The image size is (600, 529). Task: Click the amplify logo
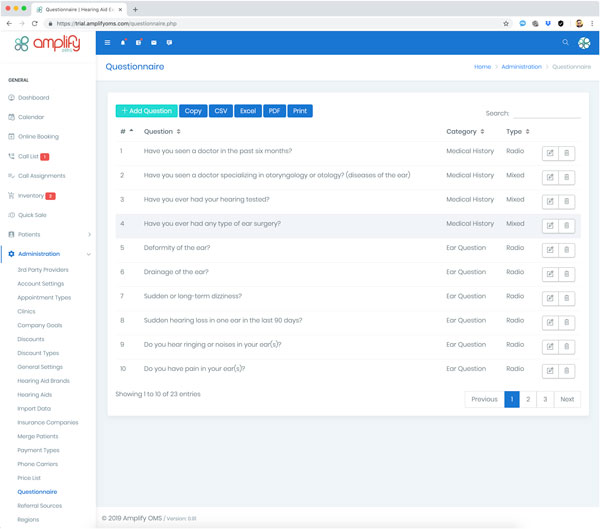coord(40,45)
